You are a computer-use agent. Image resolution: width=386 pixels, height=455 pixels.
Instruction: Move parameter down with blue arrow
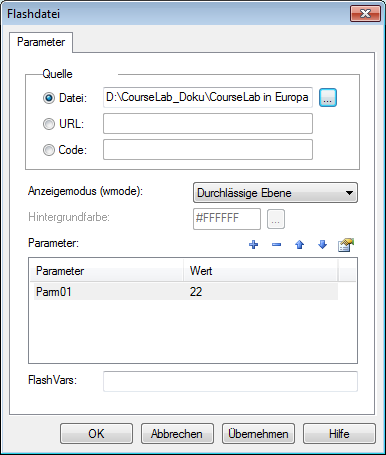coord(322,245)
